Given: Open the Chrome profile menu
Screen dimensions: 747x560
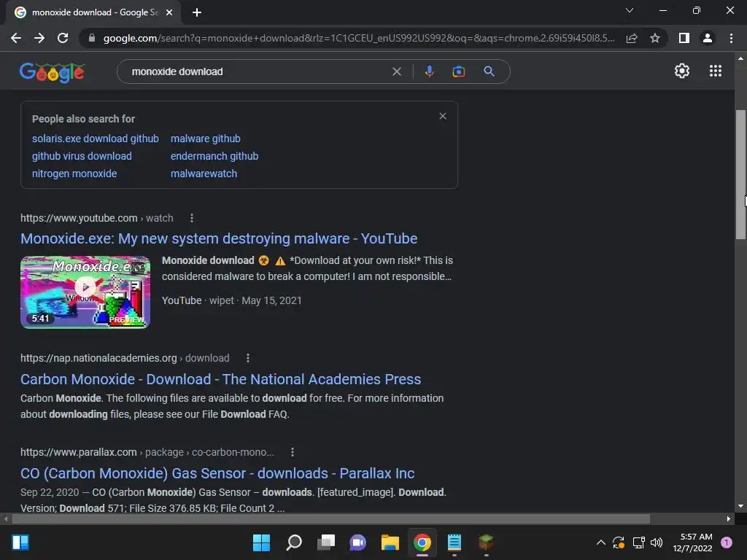Looking at the screenshot, I should 708,38.
